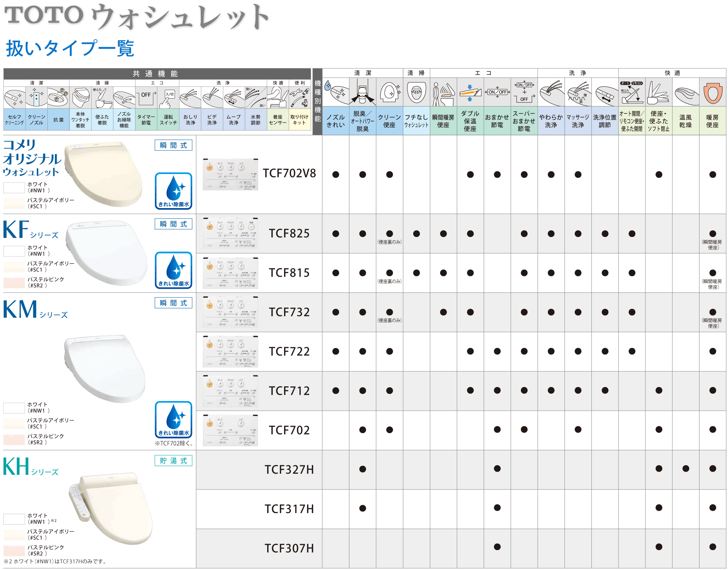Click the 瞬間式 label for コメリオリジナル
Image resolution: width=728 pixels, height=570 pixels.
point(173,145)
